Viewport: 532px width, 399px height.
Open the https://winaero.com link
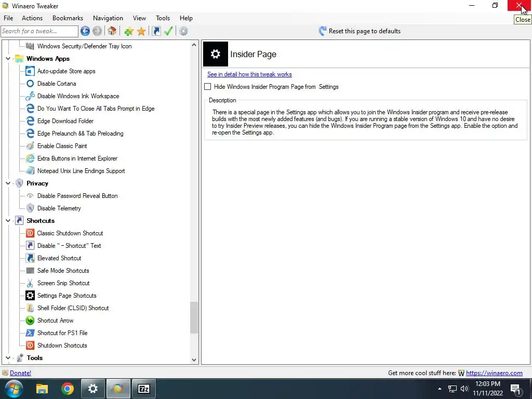pyautogui.click(x=494, y=373)
